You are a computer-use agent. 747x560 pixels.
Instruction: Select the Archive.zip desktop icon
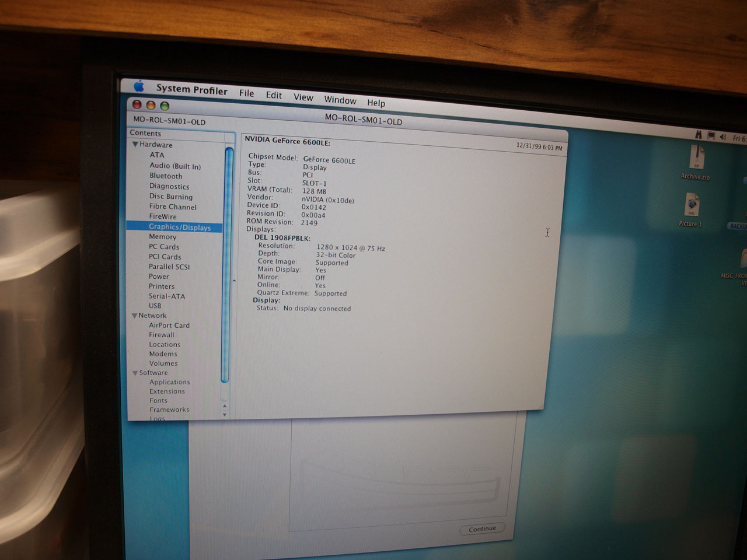(696, 163)
